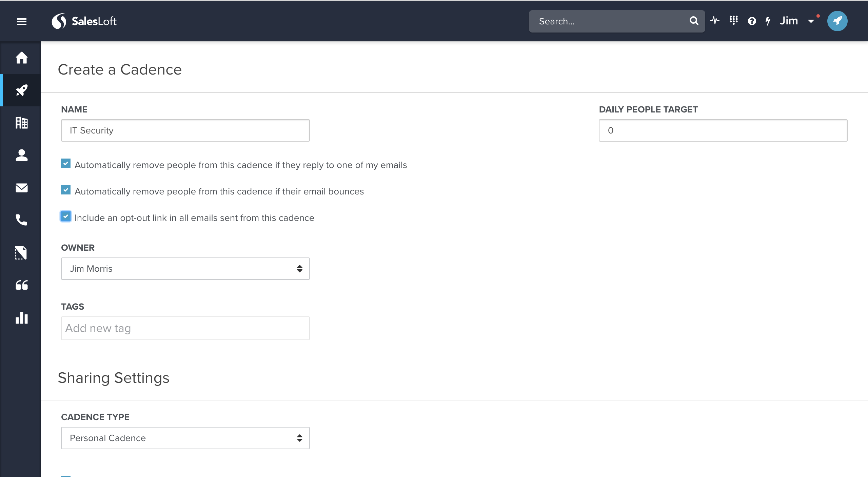The image size is (868, 477).
Task: Open the Owner dropdown showing Jim Morris
Action: click(x=185, y=269)
